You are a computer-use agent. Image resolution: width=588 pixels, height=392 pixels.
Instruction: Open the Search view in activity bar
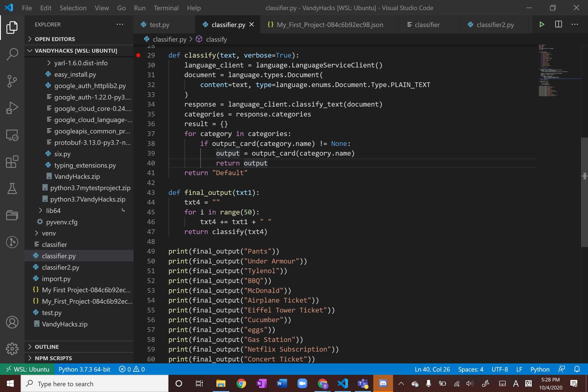click(12, 54)
